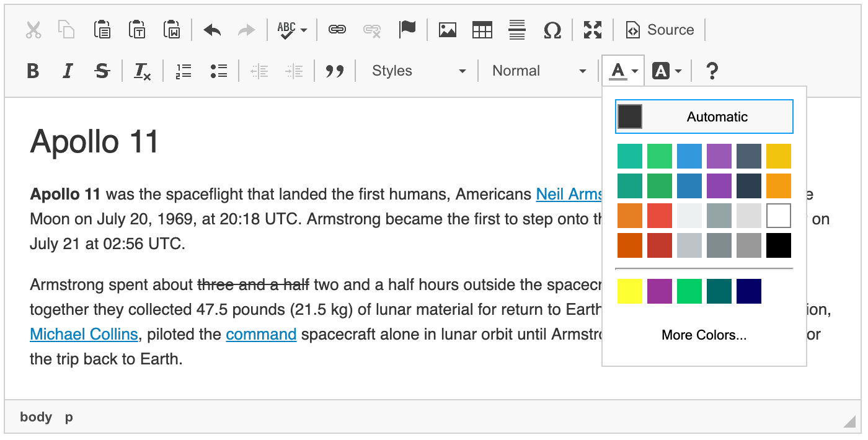This screenshot has height=440, width=868.
Task: Pick the red color swatch
Action: [660, 216]
